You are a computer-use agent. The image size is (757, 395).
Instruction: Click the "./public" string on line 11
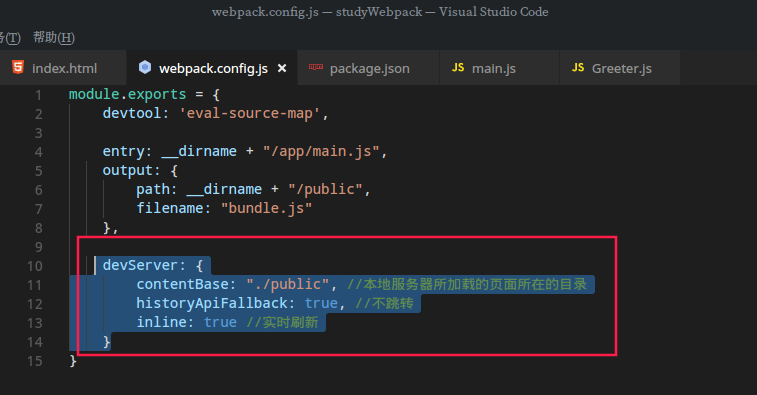[x=288, y=284]
